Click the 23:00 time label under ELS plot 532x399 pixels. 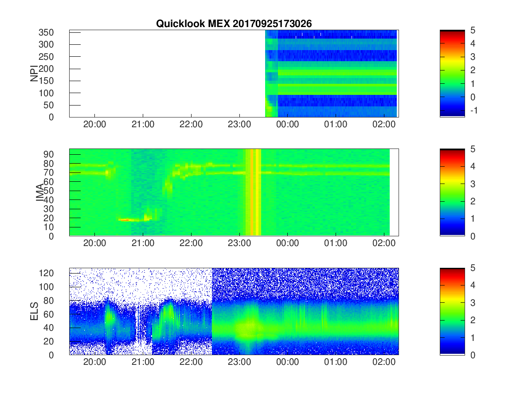click(x=239, y=363)
